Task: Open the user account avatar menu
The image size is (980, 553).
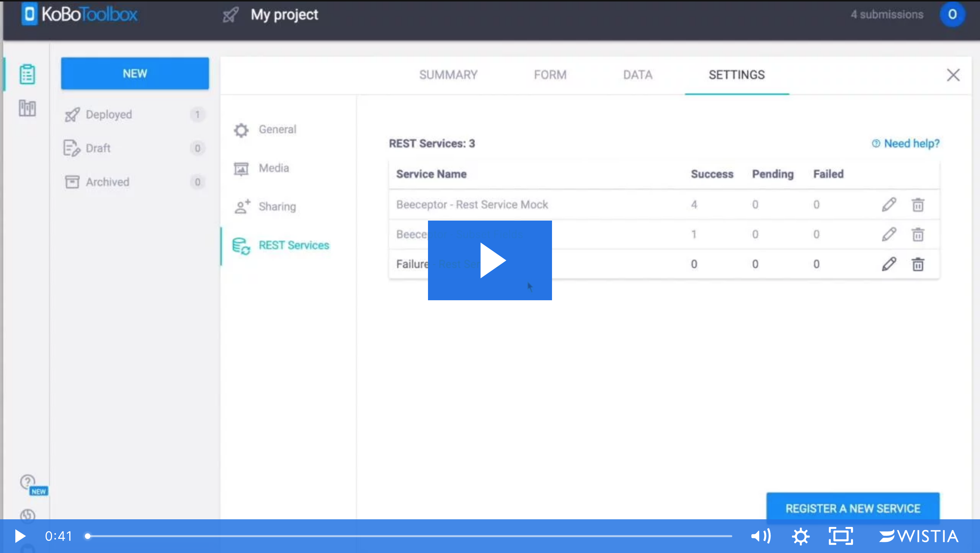Action: [x=952, y=15]
